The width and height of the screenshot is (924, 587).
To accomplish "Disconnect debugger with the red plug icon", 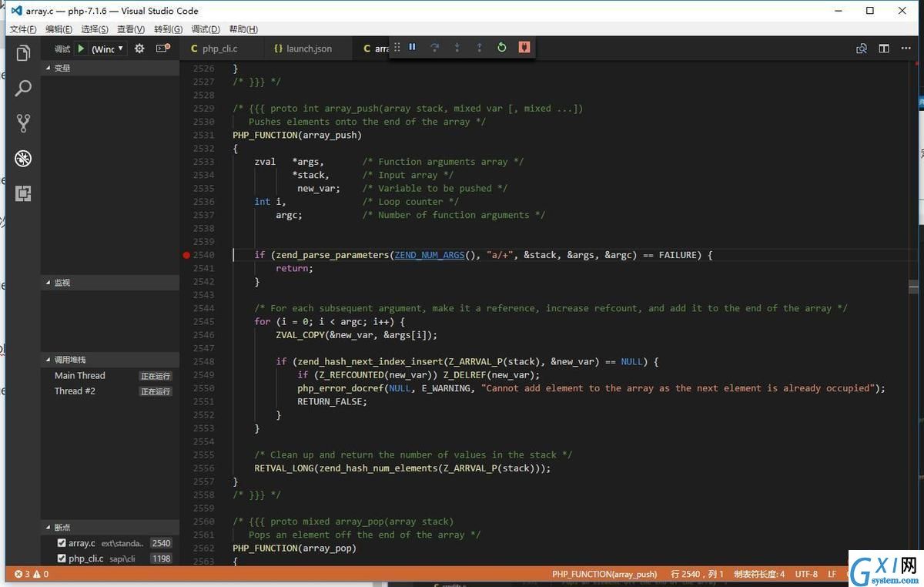I will pyautogui.click(x=524, y=47).
